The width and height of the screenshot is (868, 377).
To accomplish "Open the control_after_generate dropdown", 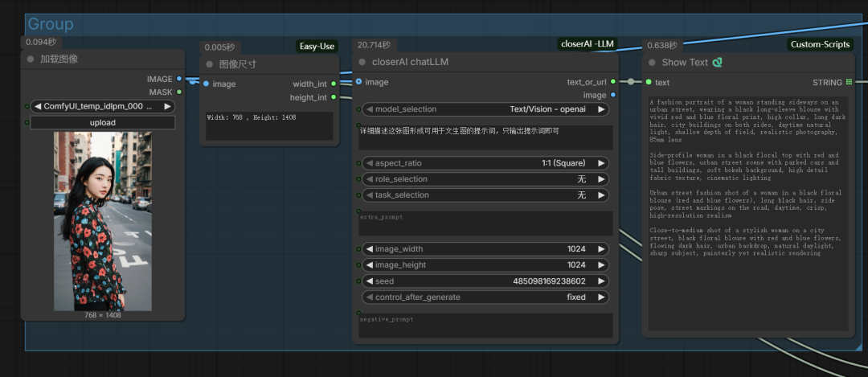I will coord(485,297).
